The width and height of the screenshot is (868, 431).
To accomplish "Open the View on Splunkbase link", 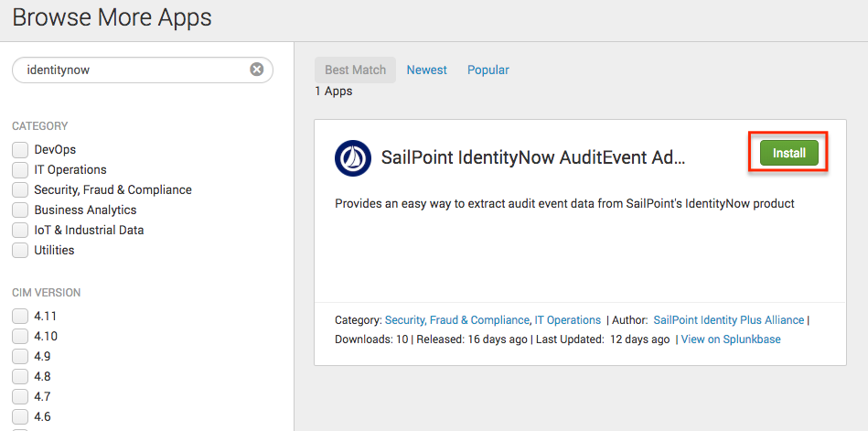I will coord(731,339).
